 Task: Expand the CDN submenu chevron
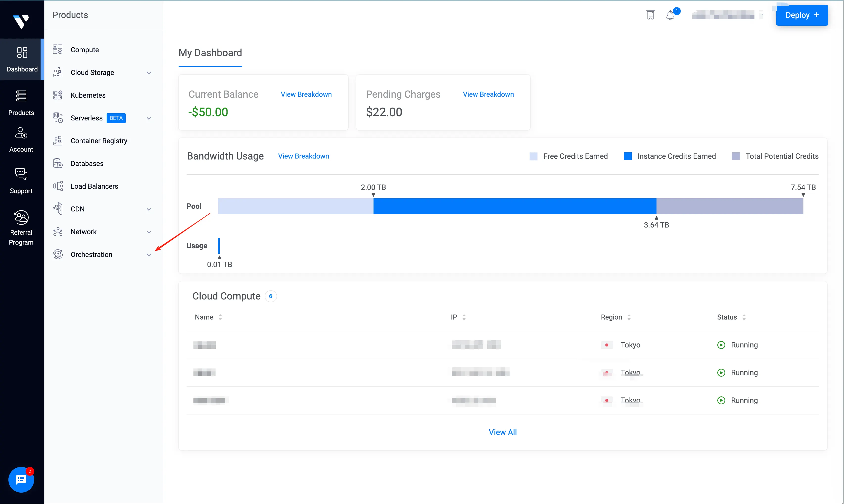pyautogui.click(x=149, y=209)
